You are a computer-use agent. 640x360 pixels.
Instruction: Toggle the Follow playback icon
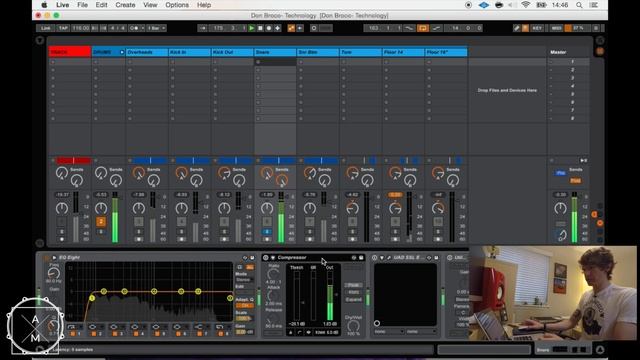(x=202, y=28)
